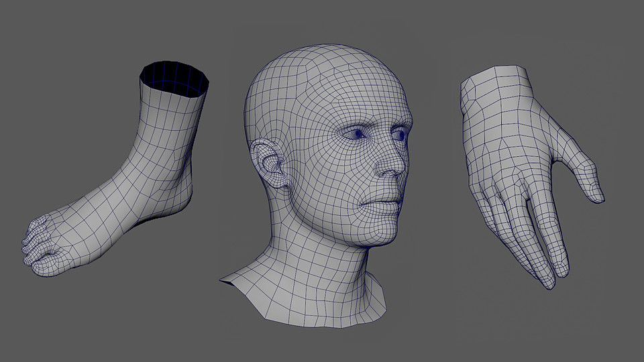Click the ear on the head mesh
Image resolution: width=644 pixels, height=362 pixels.
tap(268, 163)
